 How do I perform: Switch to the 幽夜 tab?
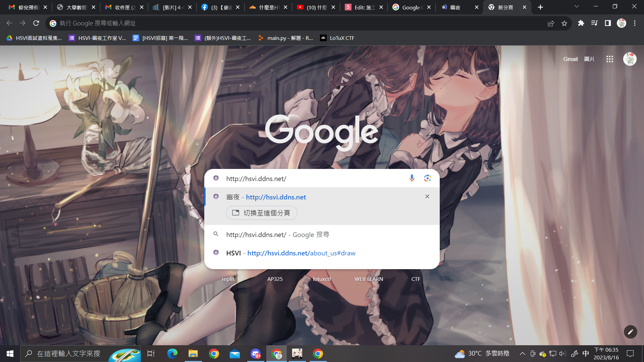455,7
